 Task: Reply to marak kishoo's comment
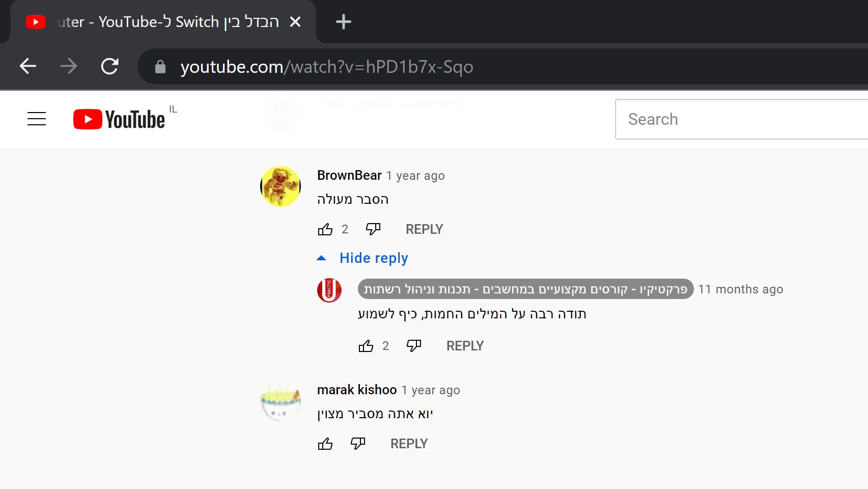pos(409,444)
